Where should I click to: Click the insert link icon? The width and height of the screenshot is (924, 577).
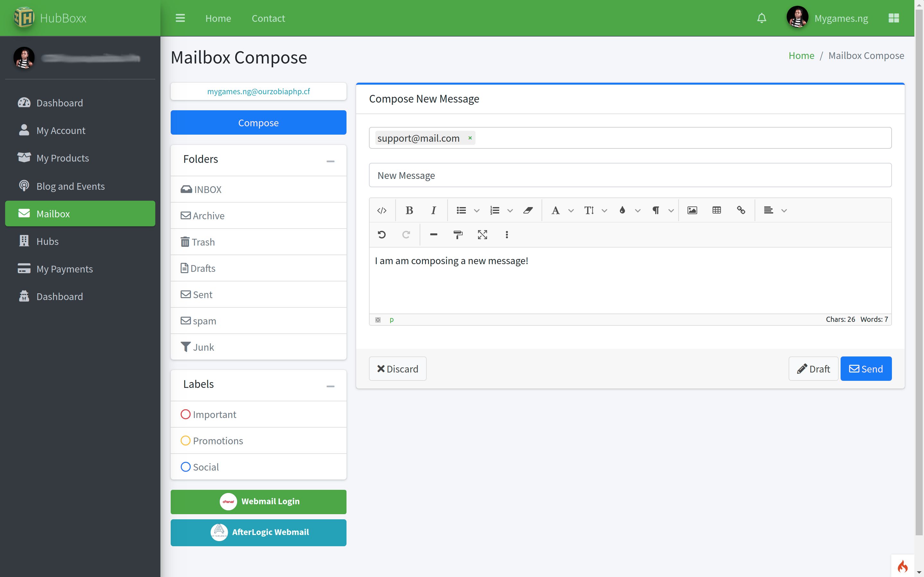pos(741,210)
